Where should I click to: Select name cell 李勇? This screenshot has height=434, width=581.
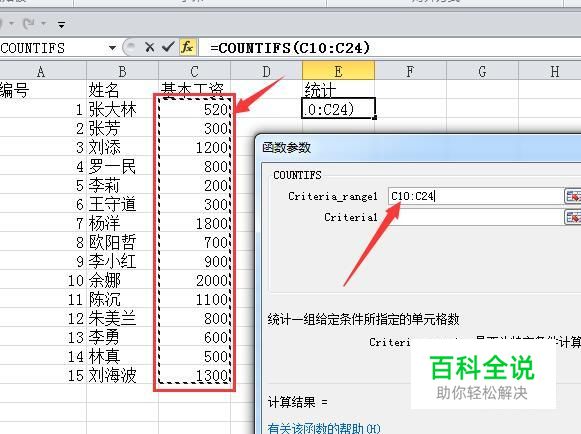click(x=122, y=337)
